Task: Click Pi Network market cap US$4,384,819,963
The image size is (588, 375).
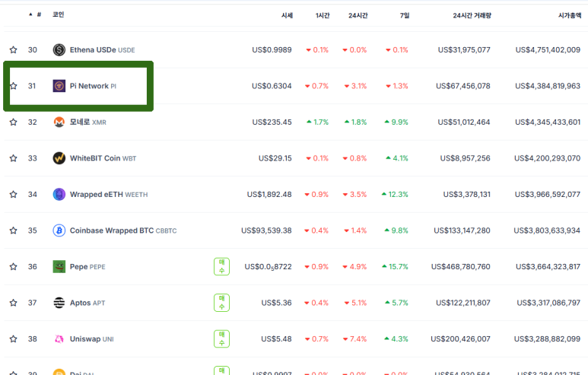Action: [548, 86]
